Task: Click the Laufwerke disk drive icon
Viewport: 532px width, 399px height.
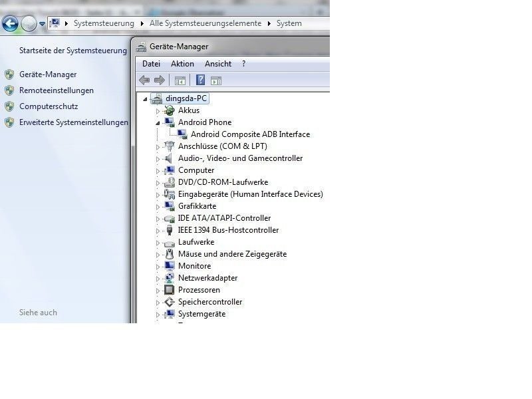Action: point(169,243)
